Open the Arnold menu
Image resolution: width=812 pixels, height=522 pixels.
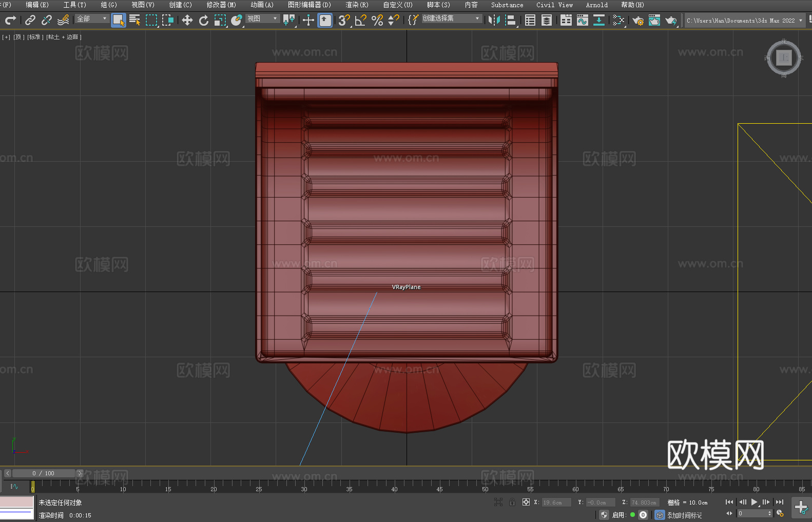click(x=596, y=5)
